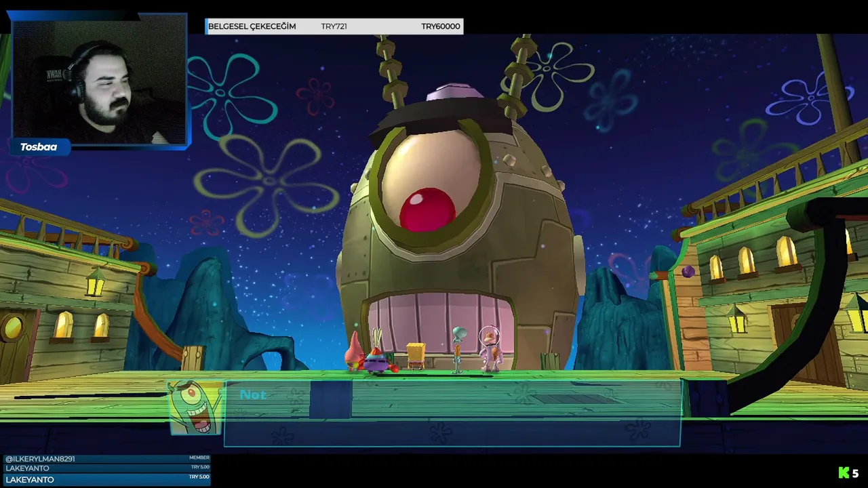This screenshot has height=488, width=868.
Task: Click the MEMBER label beside @ILKERYLMAN8291
Action: [x=199, y=458]
